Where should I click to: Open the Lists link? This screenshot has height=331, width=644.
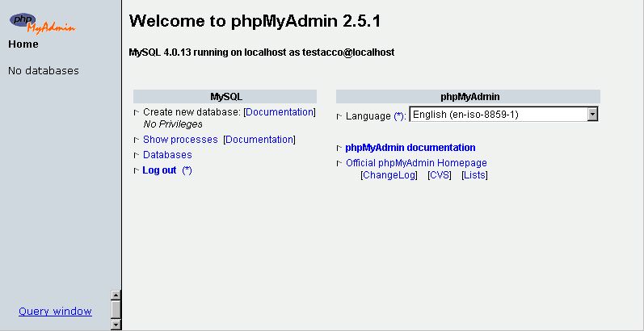(x=475, y=175)
